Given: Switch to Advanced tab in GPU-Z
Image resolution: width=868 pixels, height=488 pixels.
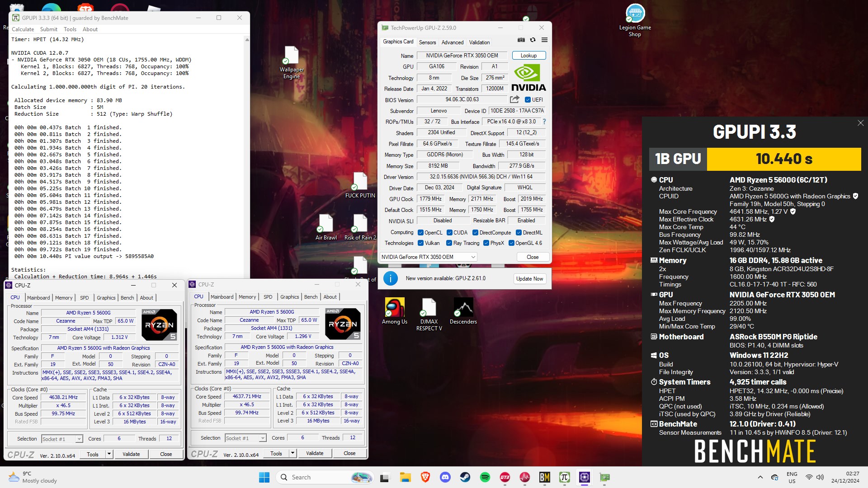Looking at the screenshot, I should [x=453, y=42].
